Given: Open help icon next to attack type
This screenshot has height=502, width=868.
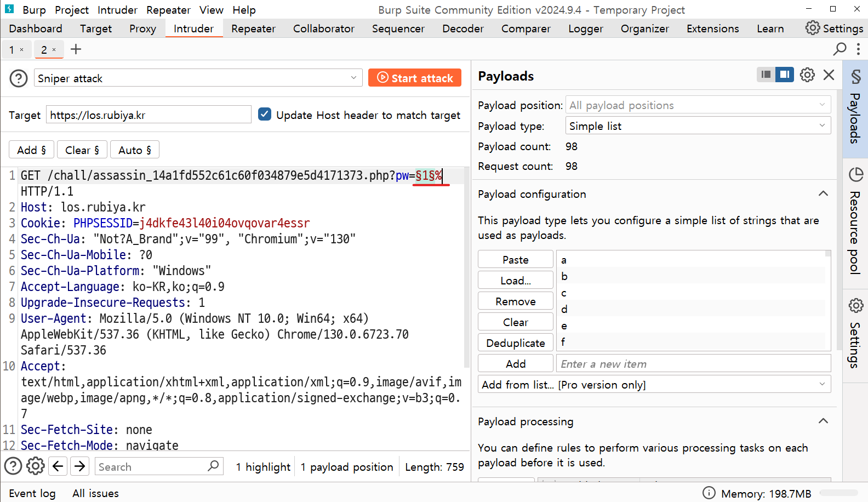Looking at the screenshot, I should pos(19,78).
